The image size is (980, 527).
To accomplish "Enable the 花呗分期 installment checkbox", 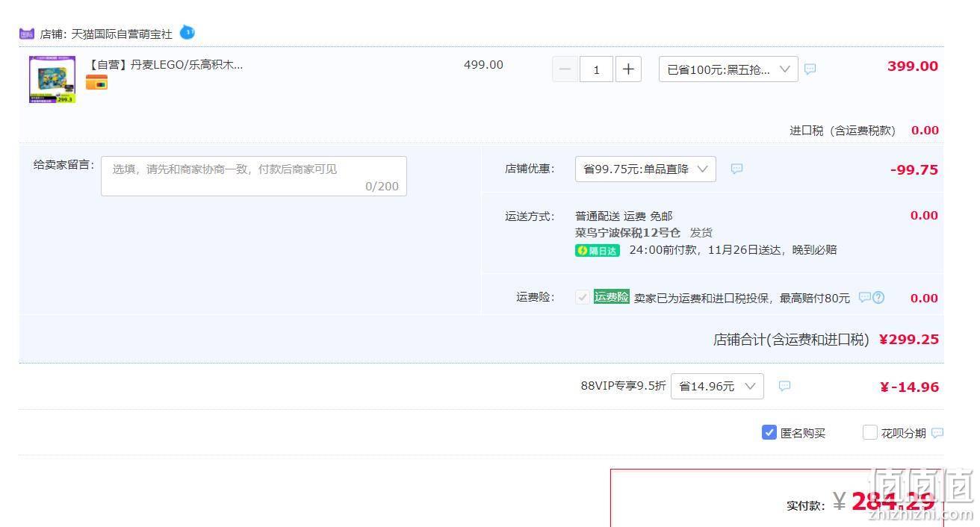I will click(x=870, y=432).
